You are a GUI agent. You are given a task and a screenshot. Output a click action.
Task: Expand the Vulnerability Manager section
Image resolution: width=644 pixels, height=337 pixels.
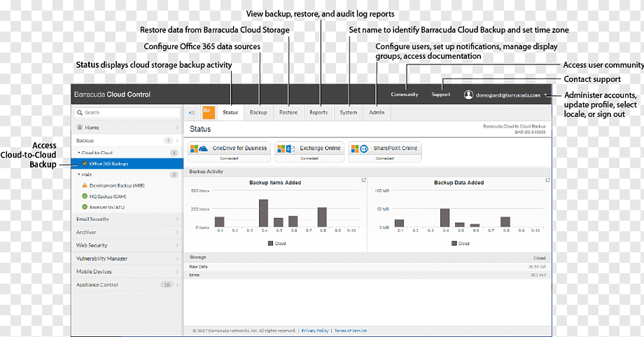(x=177, y=259)
